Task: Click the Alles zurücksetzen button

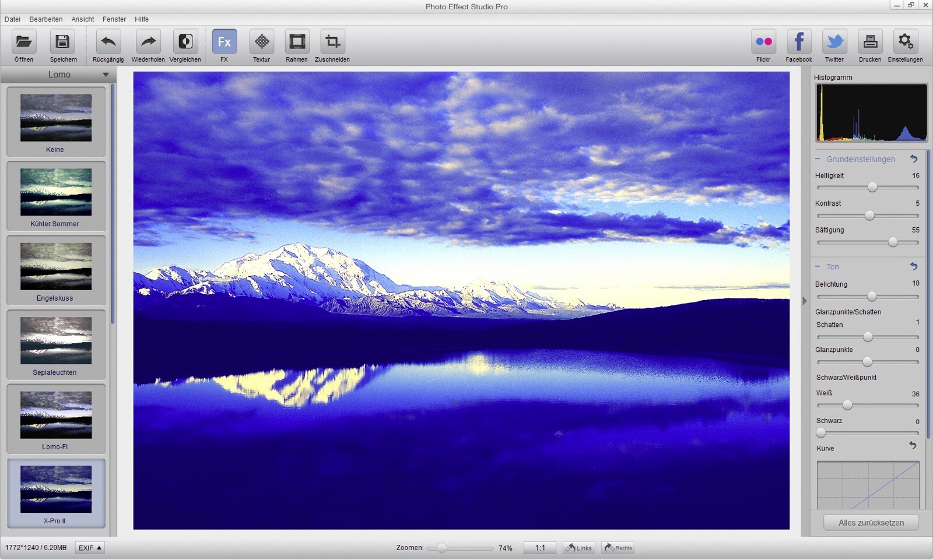Action: 871,522
